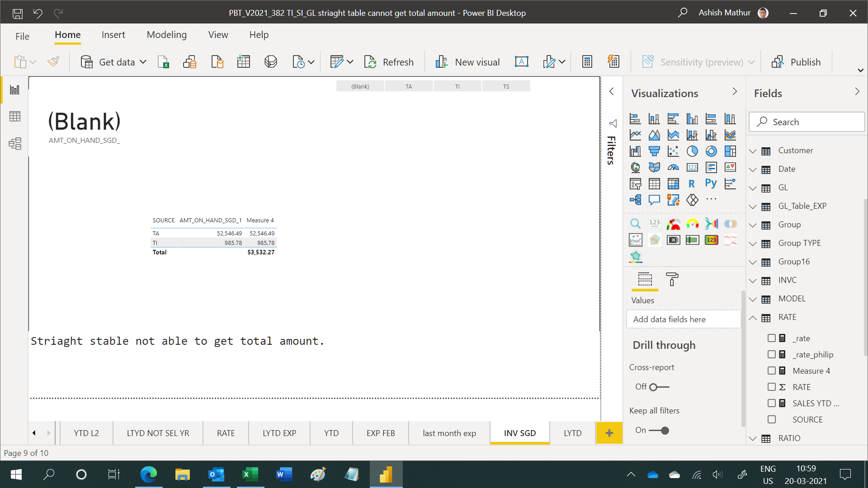This screenshot has height=488, width=868.
Task: Check the SALES YTD field checkbox
Action: (772, 403)
